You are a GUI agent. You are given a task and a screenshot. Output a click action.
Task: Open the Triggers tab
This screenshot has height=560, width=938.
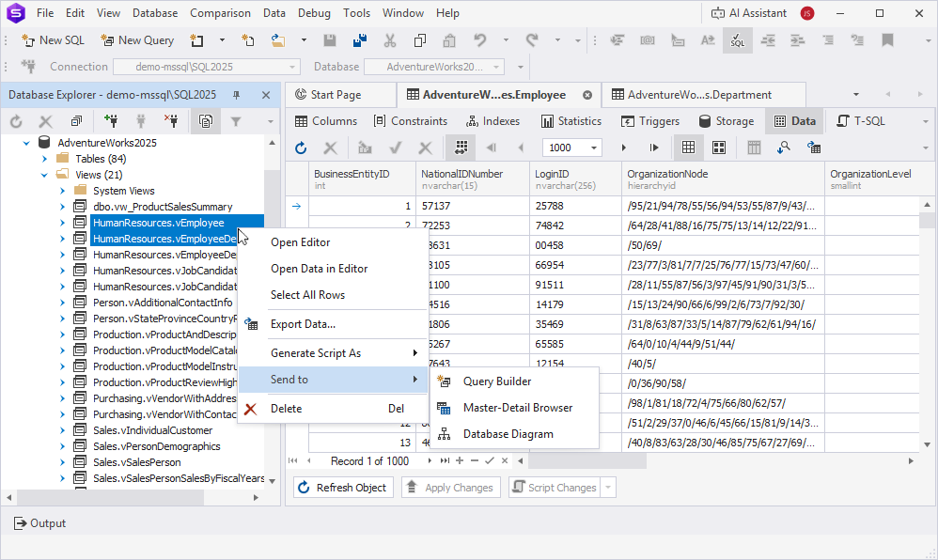coord(650,121)
